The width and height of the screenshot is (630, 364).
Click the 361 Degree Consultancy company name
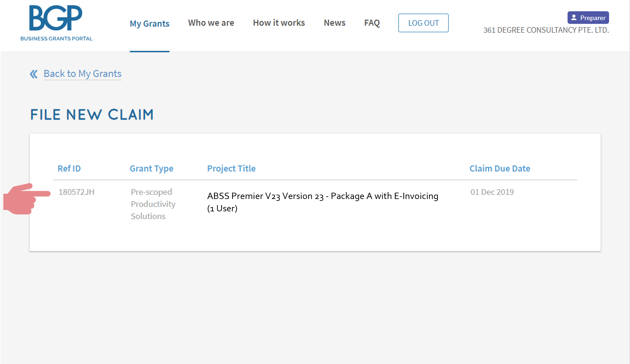(x=546, y=30)
